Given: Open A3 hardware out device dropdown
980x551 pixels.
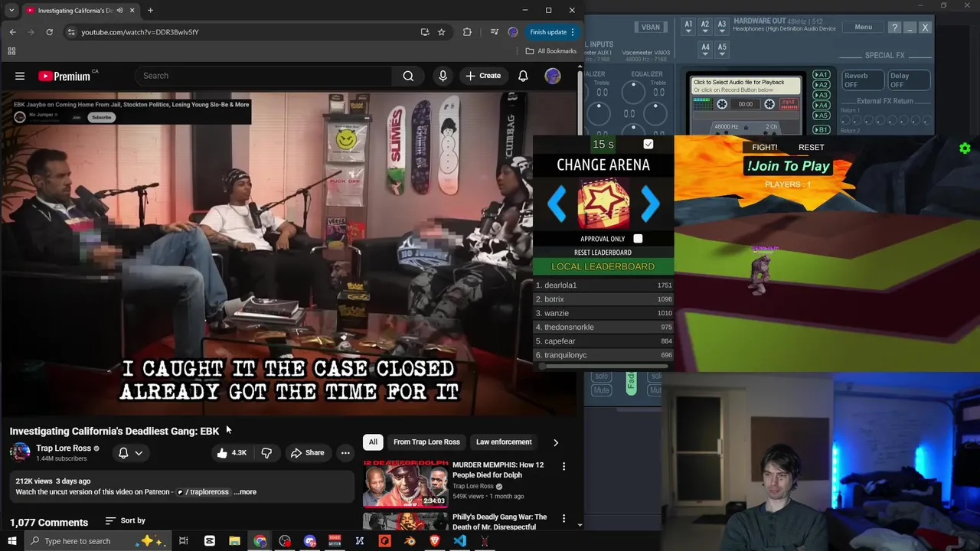Looking at the screenshot, I should pos(722,25).
